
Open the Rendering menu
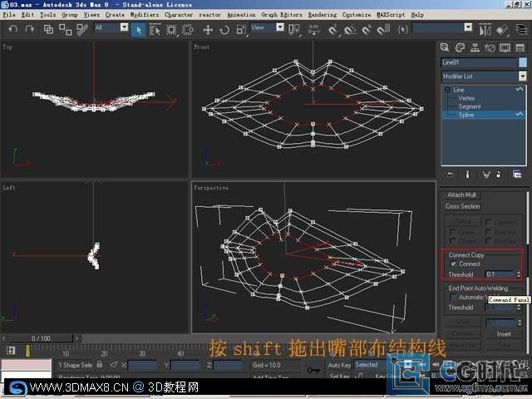click(323, 15)
